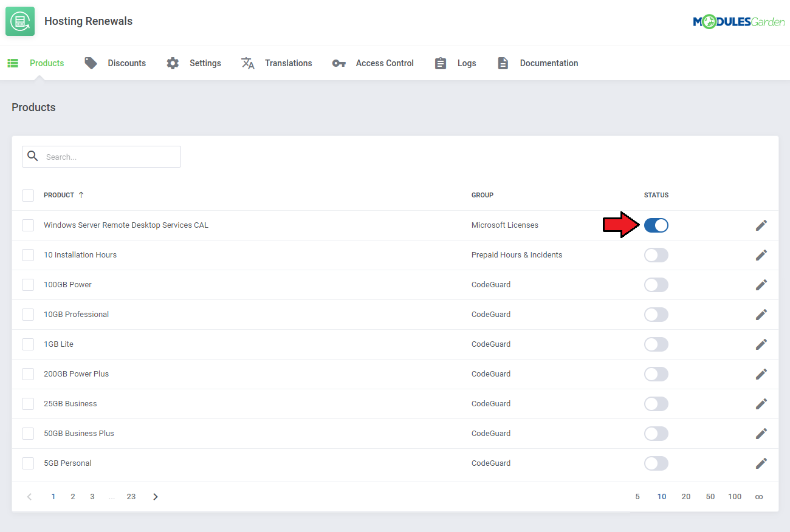This screenshot has width=790, height=532.
Task: Click the Products list icon in navigation
Action: pyautogui.click(x=13, y=63)
